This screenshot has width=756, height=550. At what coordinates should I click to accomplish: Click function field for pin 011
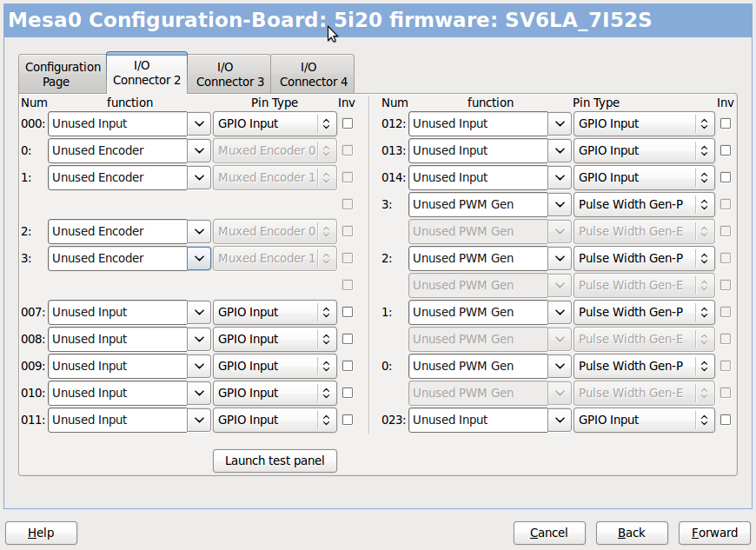tap(117, 421)
